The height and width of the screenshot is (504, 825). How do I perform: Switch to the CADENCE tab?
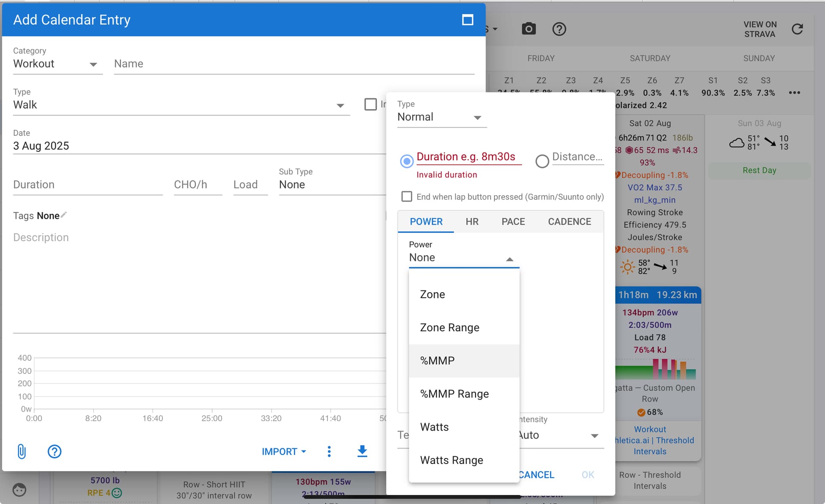(569, 222)
